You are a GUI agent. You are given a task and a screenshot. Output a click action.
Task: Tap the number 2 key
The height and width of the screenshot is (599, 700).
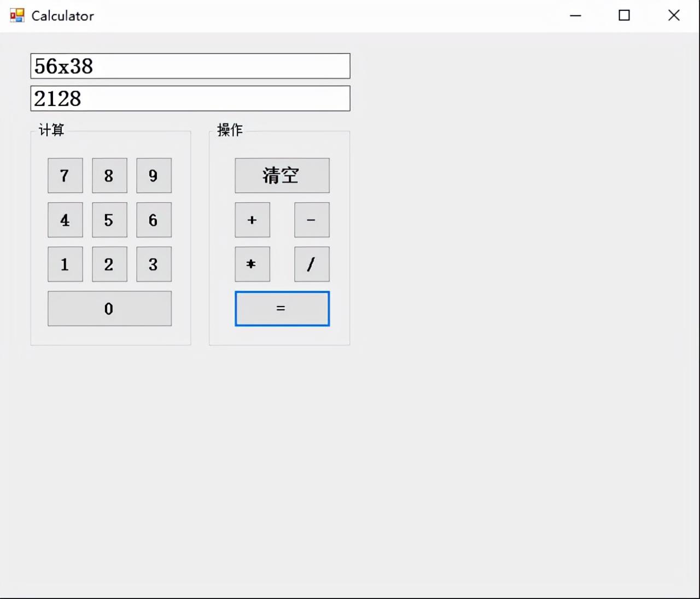coord(109,264)
